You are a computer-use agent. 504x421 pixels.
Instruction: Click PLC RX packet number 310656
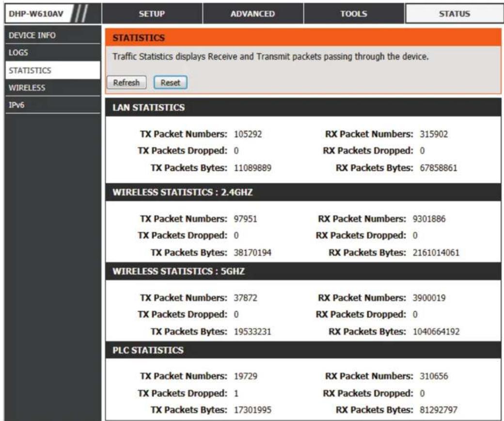pos(434,376)
